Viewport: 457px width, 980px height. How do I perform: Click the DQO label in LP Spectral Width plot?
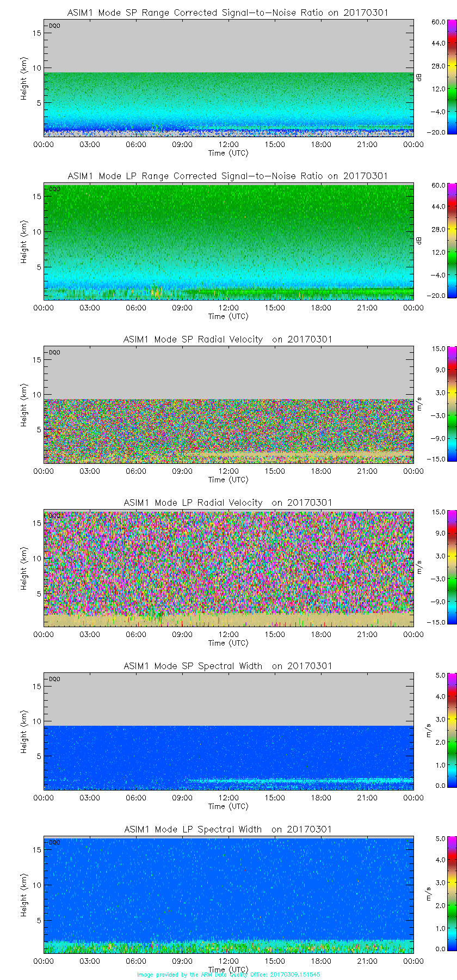(x=54, y=842)
